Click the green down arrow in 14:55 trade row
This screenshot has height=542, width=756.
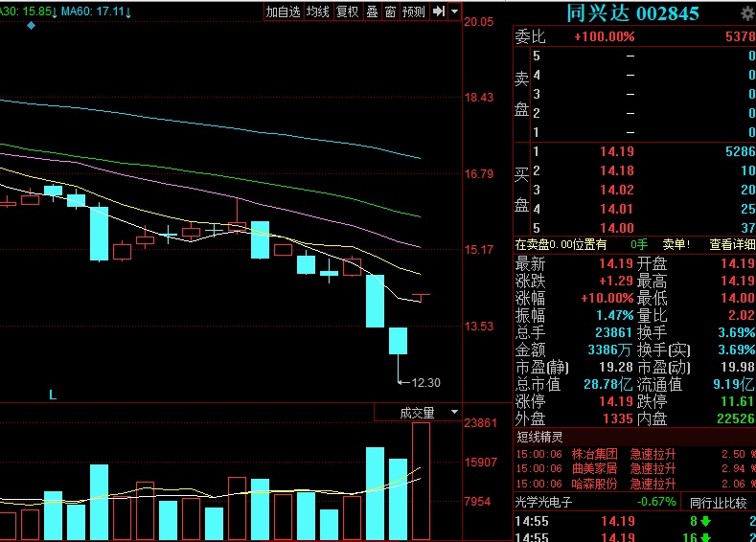(x=704, y=522)
